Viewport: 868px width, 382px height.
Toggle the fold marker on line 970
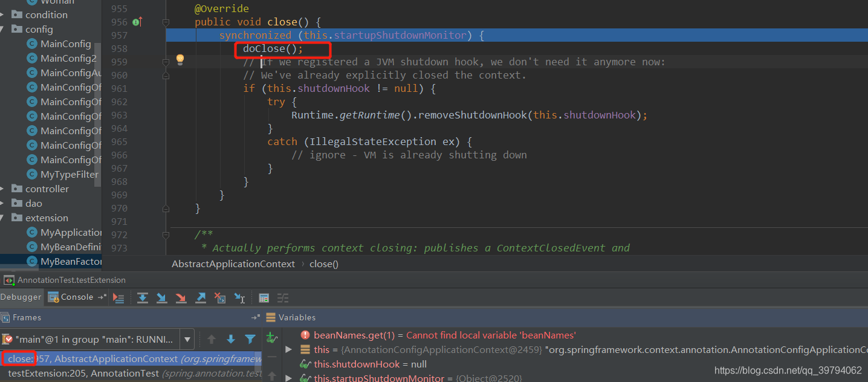pos(166,209)
